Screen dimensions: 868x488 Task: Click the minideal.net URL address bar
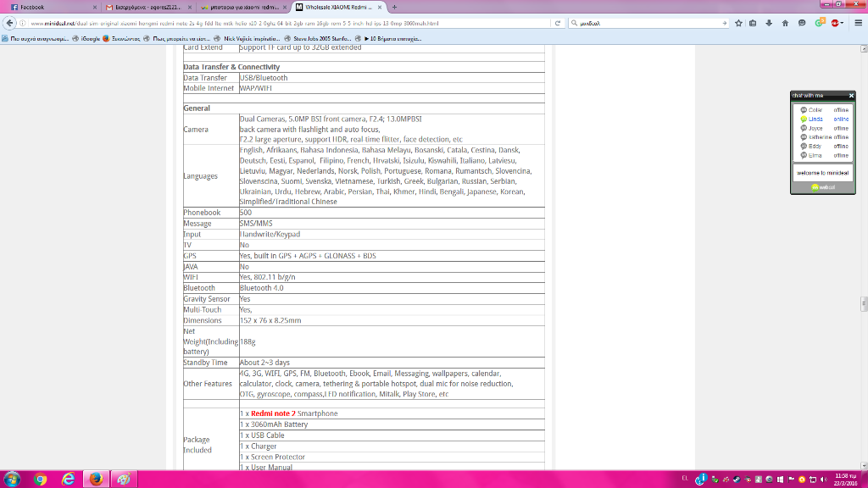point(290,23)
